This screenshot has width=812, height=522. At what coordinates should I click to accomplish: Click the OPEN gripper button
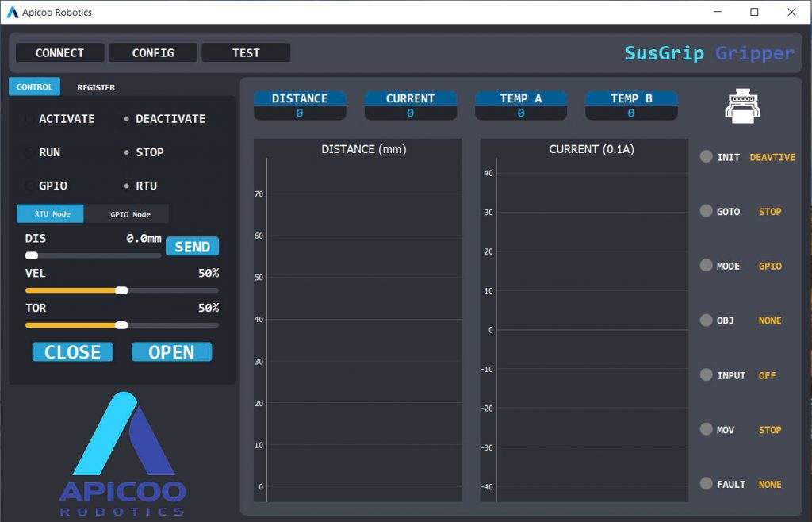(x=171, y=351)
